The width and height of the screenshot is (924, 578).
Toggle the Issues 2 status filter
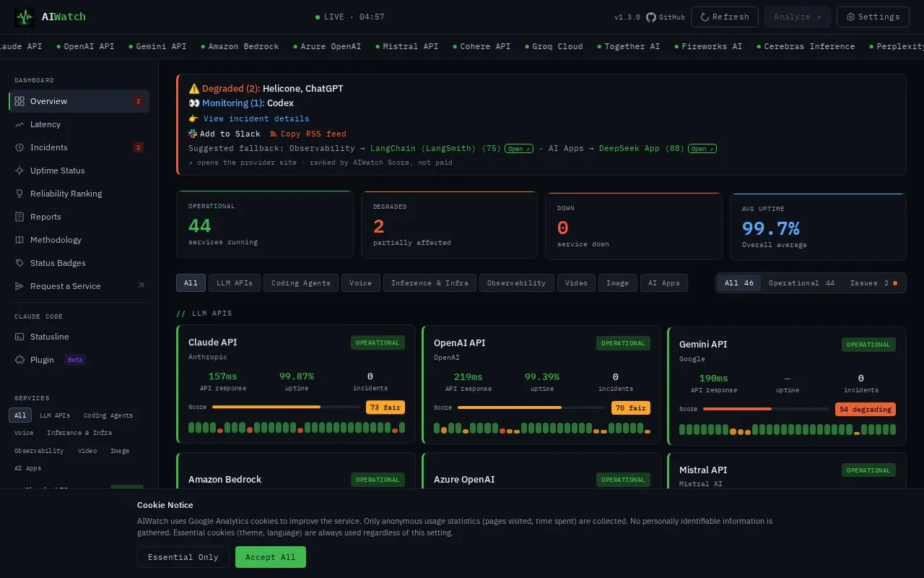coord(873,283)
